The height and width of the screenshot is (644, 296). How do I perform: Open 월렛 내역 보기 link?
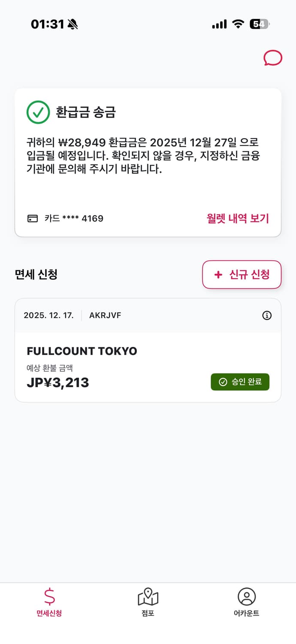pos(237,218)
